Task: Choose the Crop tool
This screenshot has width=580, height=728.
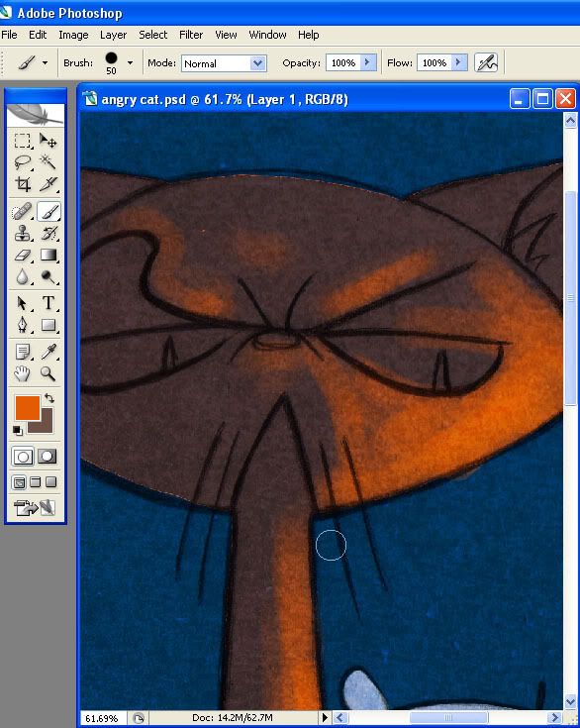Action: (23, 183)
